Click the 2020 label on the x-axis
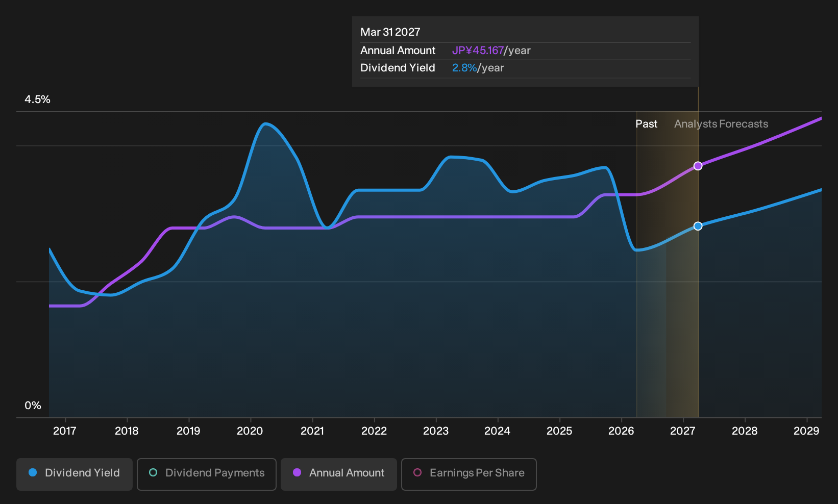The height and width of the screenshot is (504, 838). (x=250, y=431)
